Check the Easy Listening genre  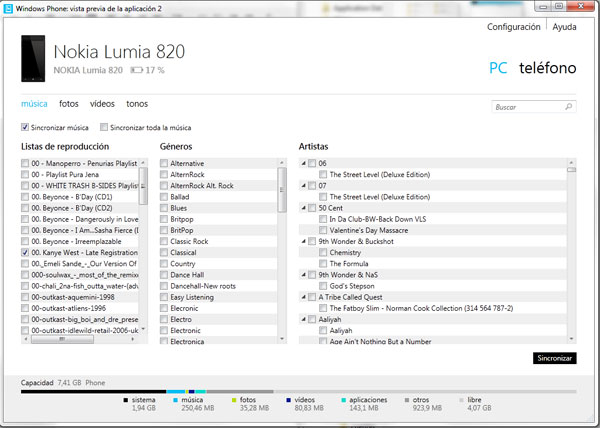[164, 297]
